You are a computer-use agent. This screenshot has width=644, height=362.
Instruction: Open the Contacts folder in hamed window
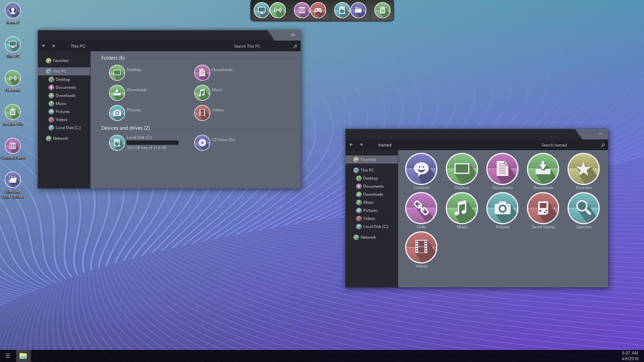coord(421,169)
